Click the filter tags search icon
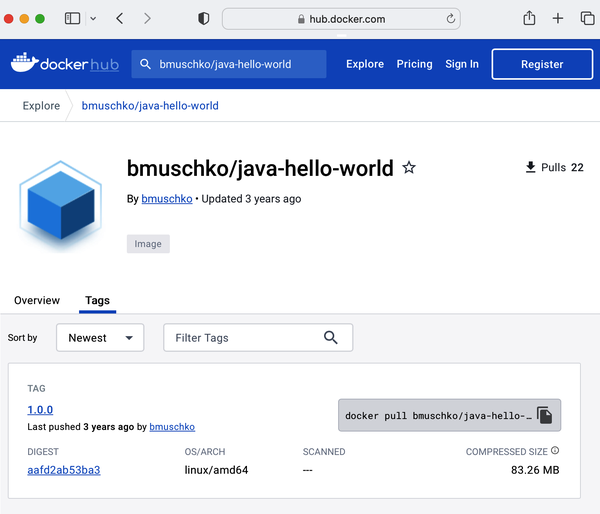600x514 pixels. [x=331, y=338]
